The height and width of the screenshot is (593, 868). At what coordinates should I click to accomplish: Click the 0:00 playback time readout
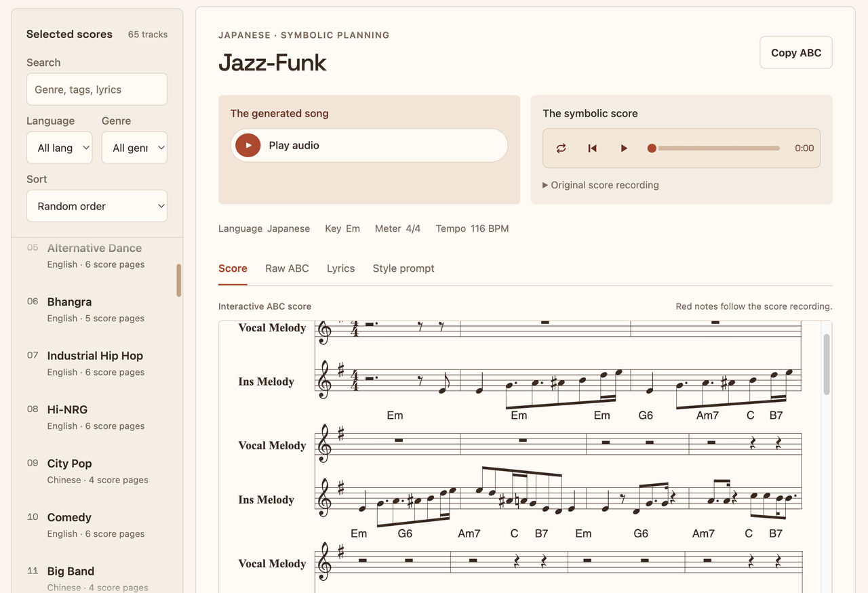[804, 148]
